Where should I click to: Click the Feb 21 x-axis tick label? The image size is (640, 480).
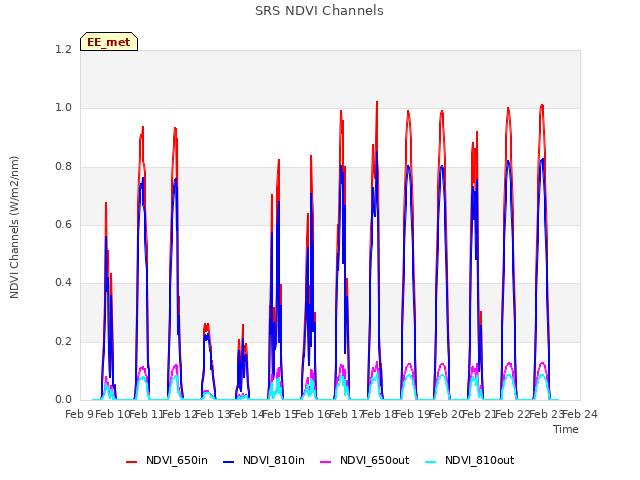tap(480, 414)
